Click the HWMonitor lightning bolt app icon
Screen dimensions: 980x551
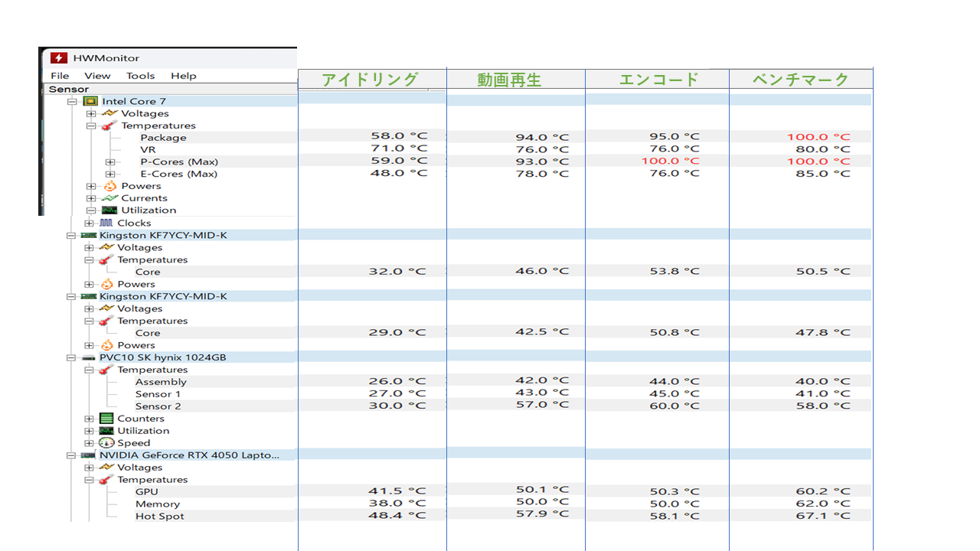click(x=58, y=58)
